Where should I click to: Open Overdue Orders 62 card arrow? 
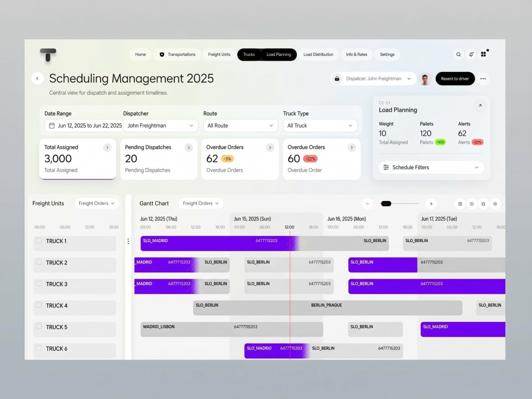(270, 147)
